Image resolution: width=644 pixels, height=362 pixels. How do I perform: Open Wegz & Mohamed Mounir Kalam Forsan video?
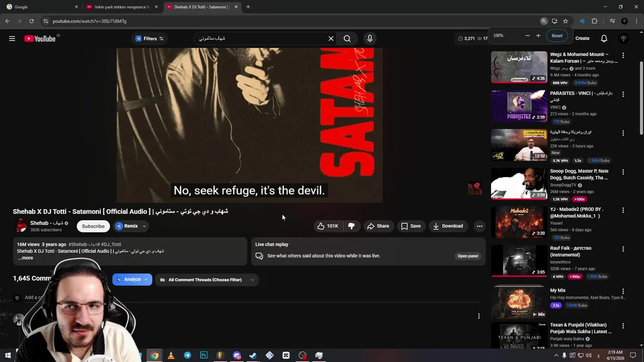click(x=519, y=67)
